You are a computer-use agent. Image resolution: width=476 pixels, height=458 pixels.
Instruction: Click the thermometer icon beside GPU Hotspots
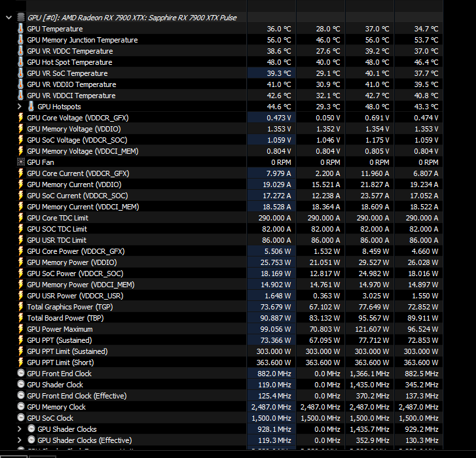click(31, 107)
